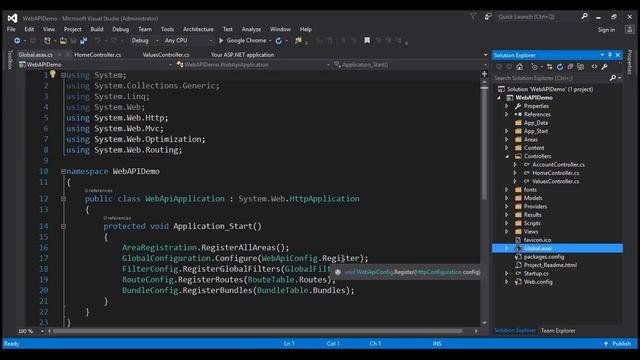This screenshot has width=640, height=360.
Task: Click the Save All toolbar icon
Action: click(x=84, y=40)
